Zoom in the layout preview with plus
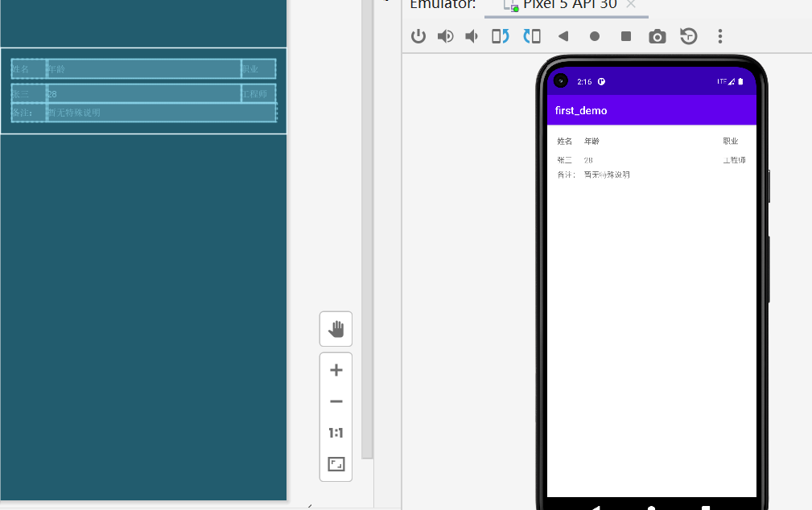Image resolution: width=812 pixels, height=510 pixels. tap(336, 370)
